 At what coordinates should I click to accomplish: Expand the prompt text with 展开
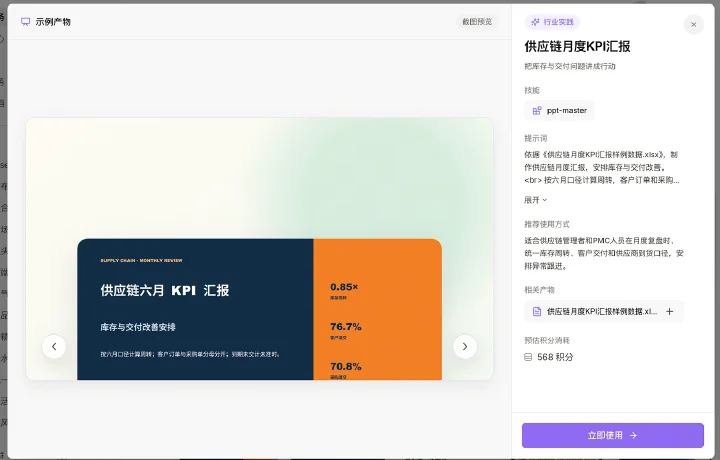(535, 200)
